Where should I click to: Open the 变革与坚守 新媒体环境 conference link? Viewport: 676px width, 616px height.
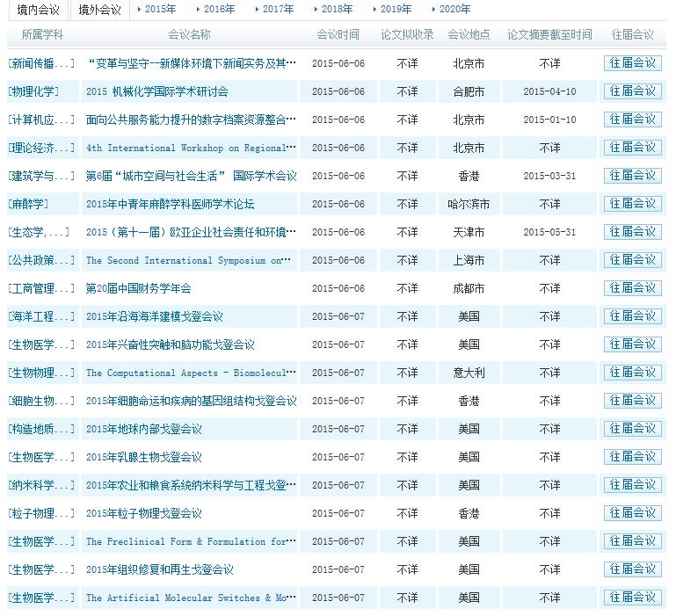[x=191, y=63]
